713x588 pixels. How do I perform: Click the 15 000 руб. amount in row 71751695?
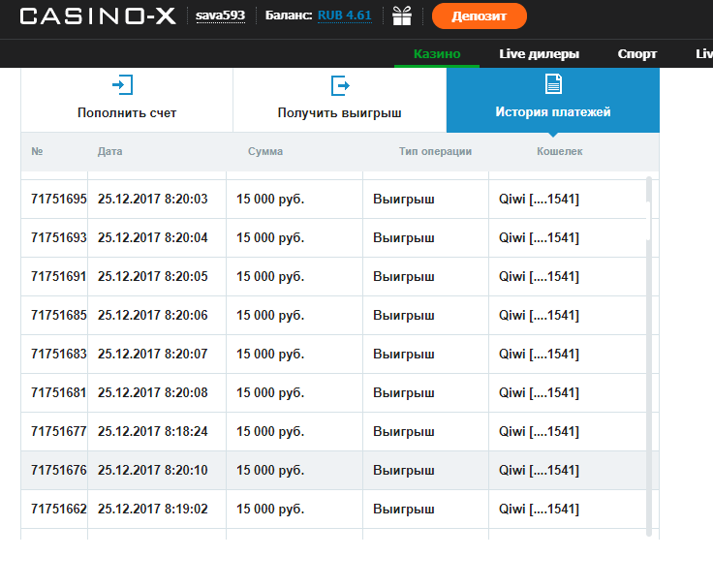click(x=270, y=200)
